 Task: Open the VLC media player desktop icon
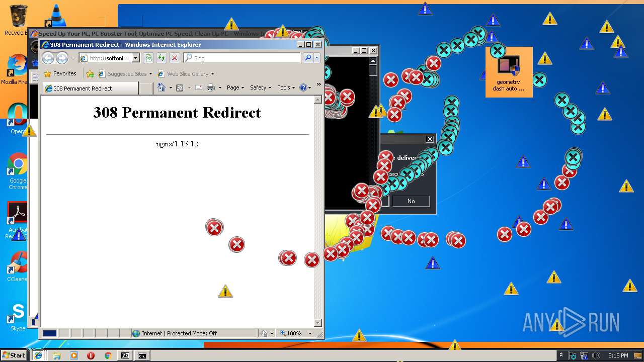coord(56,15)
